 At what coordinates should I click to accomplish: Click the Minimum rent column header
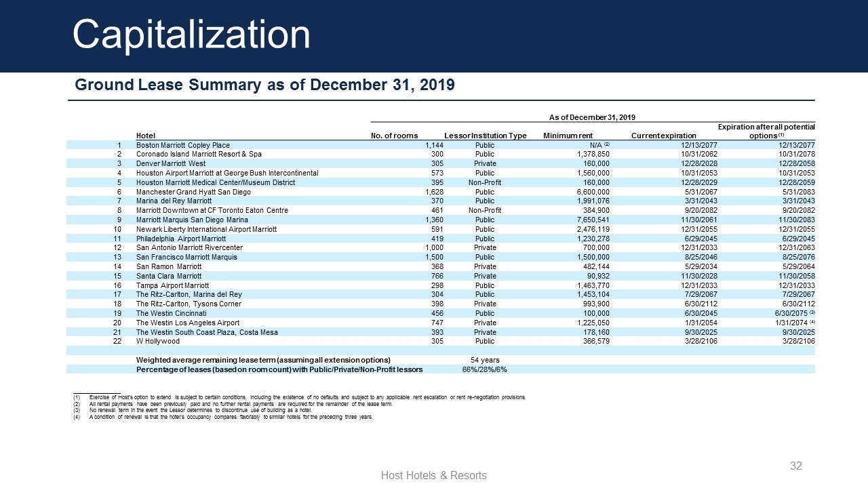568,136
